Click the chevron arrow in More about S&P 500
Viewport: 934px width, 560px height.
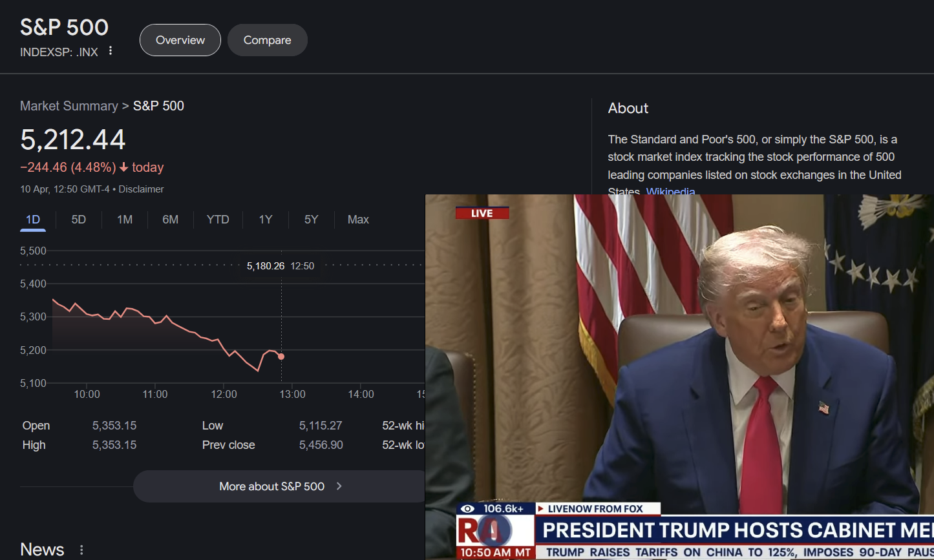(x=339, y=486)
